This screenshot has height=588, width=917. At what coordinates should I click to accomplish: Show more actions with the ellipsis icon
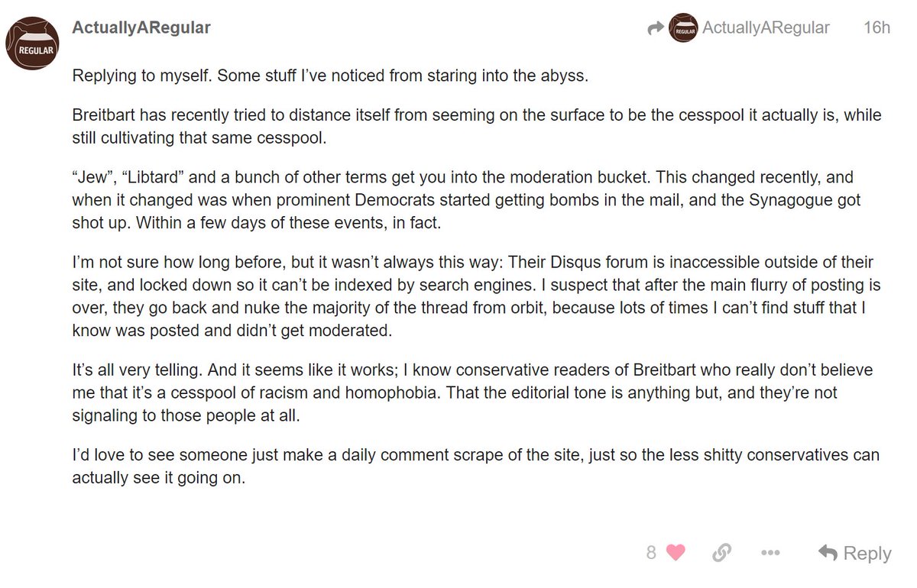pyautogui.click(x=770, y=552)
